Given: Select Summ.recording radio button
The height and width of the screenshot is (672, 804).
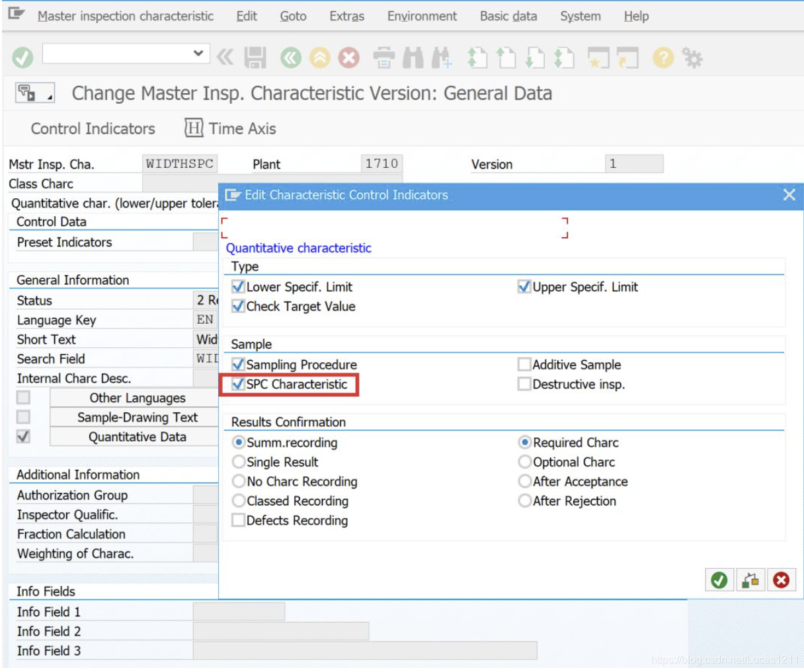Looking at the screenshot, I should pyautogui.click(x=239, y=442).
